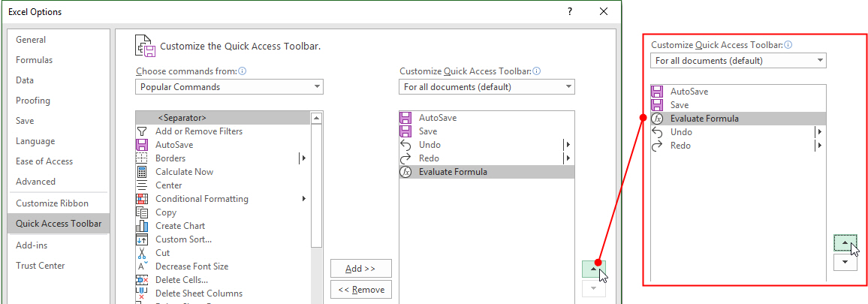Click the Cut scissors icon
The height and width of the screenshot is (304, 868).
pos(142,253)
